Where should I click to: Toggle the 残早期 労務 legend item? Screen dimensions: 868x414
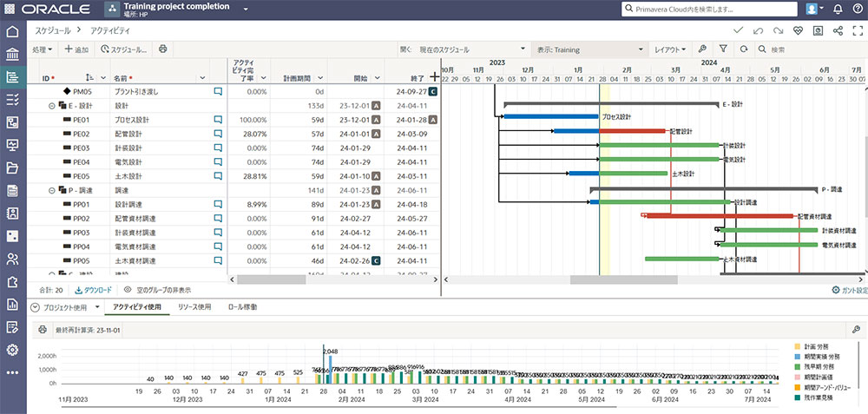click(x=814, y=366)
